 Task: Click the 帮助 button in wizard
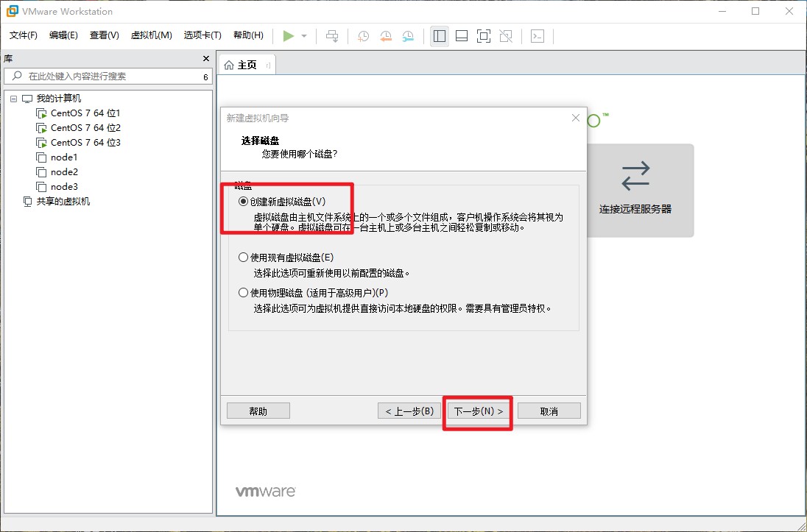(x=258, y=411)
